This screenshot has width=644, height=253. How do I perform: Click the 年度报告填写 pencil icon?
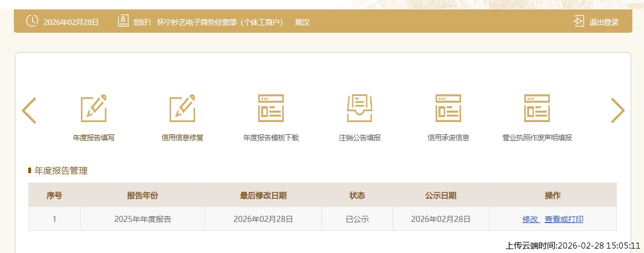tap(94, 108)
